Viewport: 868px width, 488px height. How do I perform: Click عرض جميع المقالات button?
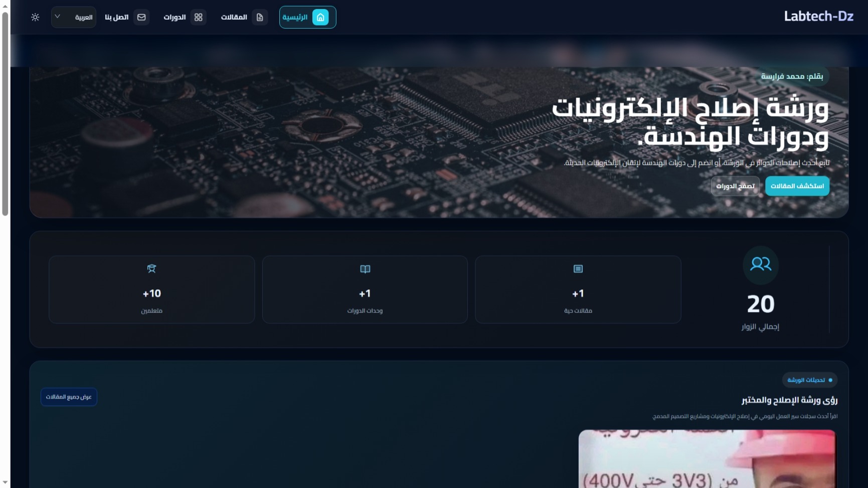[69, 397]
